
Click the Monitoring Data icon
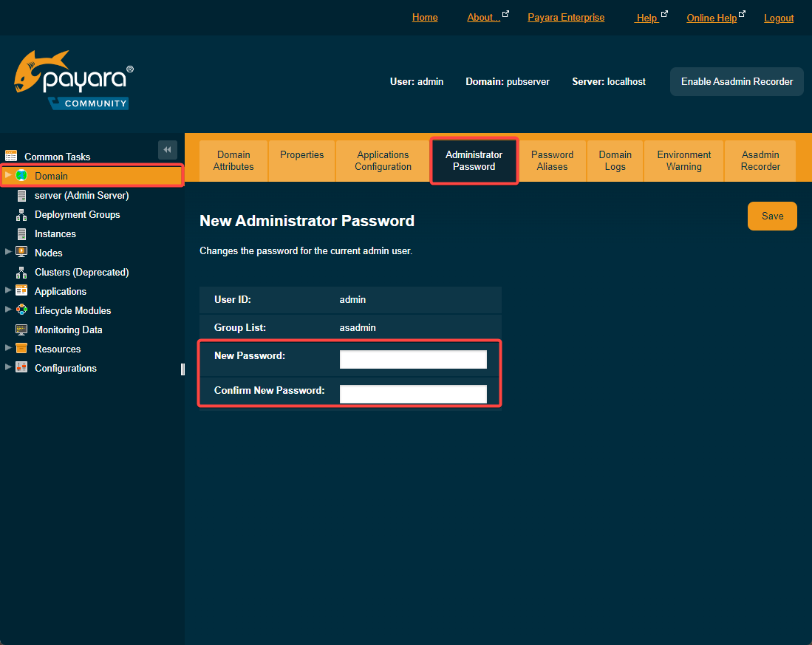tap(21, 330)
